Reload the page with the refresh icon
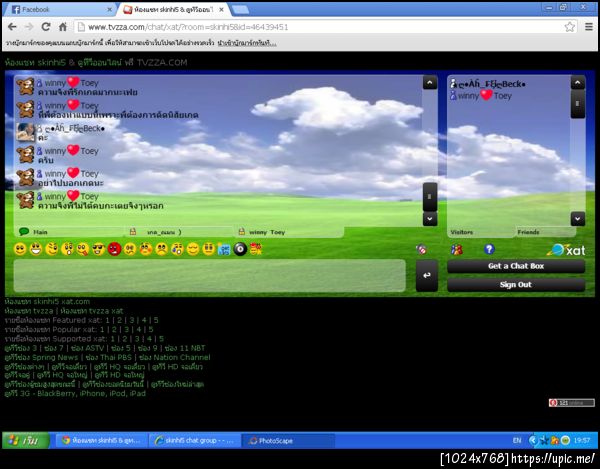This screenshot has width=600, height=469. click(x=46, y=27)
